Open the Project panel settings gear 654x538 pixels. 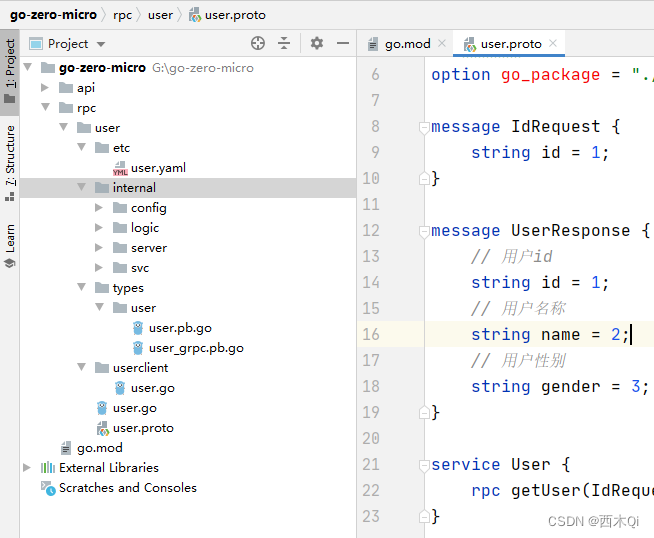pyautogui.click(x=317, y=43)
